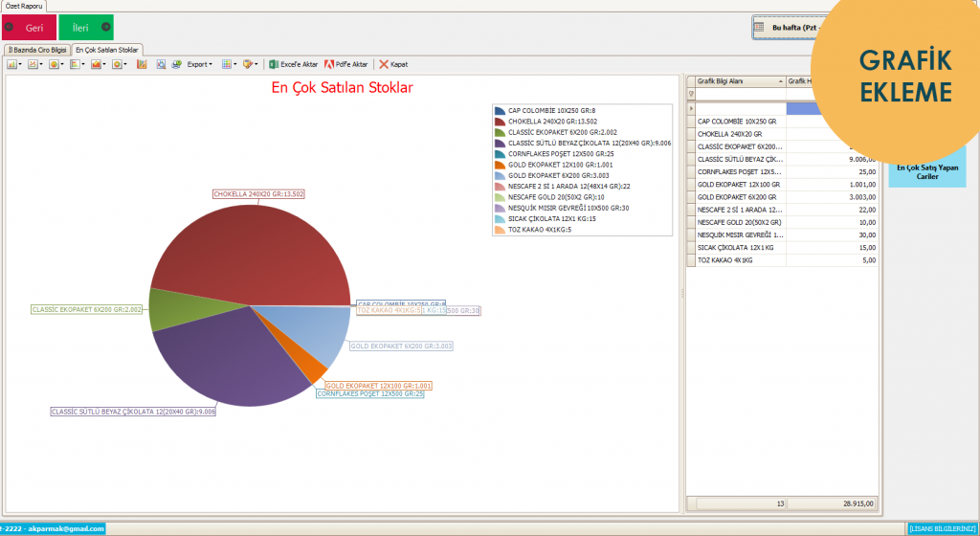Click GOLD EKOPAKET 12X100 legend swatch
Image resolution: width=980 pixels, height=536 pixels.
point(500,165)
